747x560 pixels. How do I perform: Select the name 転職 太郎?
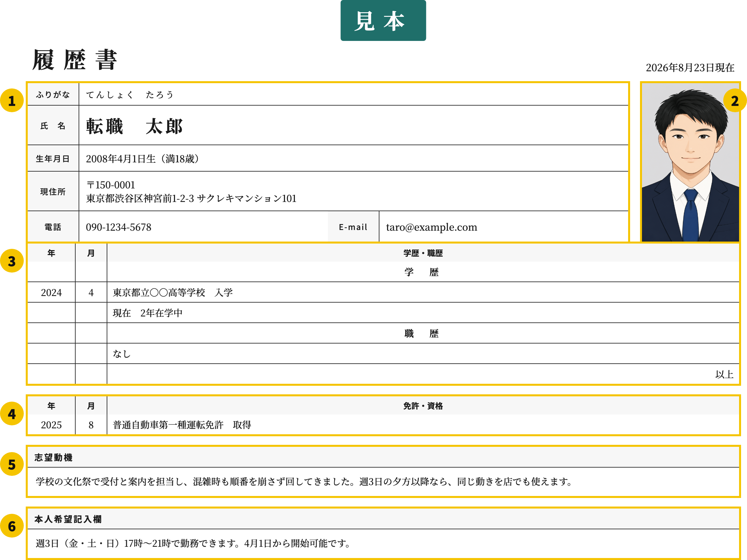tap(134, 126)
